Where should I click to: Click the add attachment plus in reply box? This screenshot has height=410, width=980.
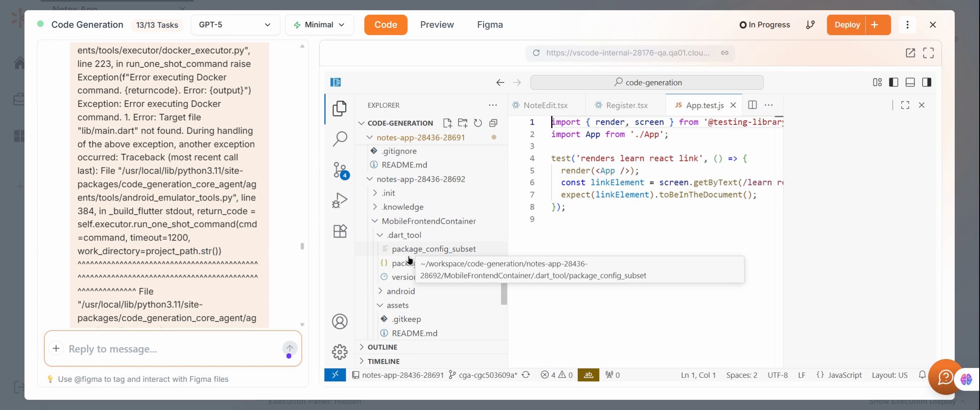point(56,348)
